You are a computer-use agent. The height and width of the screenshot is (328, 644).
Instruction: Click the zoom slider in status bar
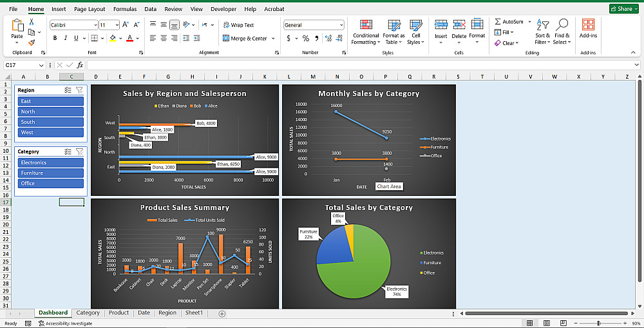599,323
